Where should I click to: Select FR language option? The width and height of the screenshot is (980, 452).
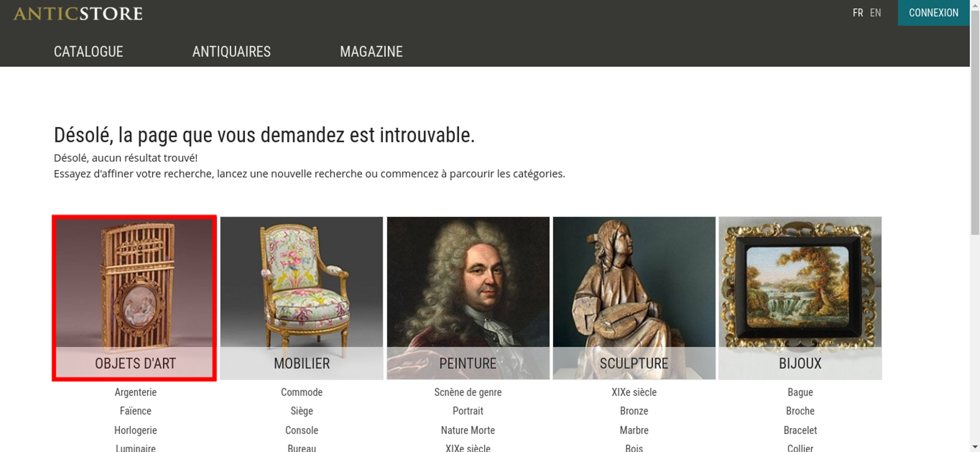coord(857,13)
